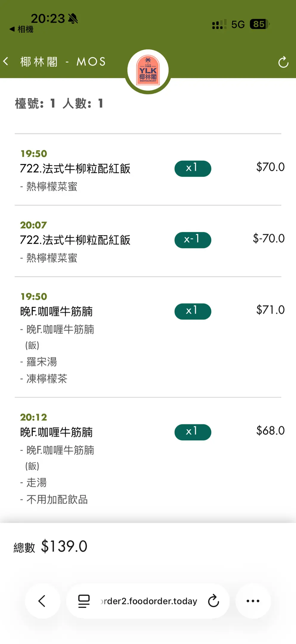Return to 相機 app via status bar
Image resolution: width=296 pixels, height=644 pixels.
[x=21, y=29]
